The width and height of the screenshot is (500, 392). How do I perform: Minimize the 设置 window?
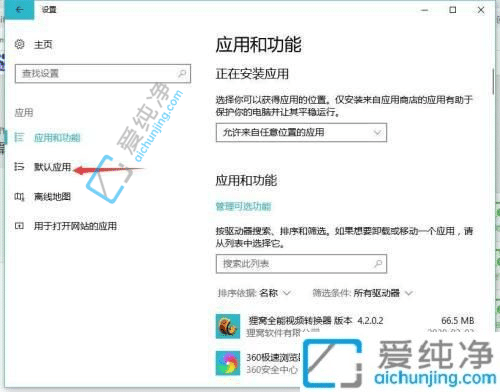point(425,10)
